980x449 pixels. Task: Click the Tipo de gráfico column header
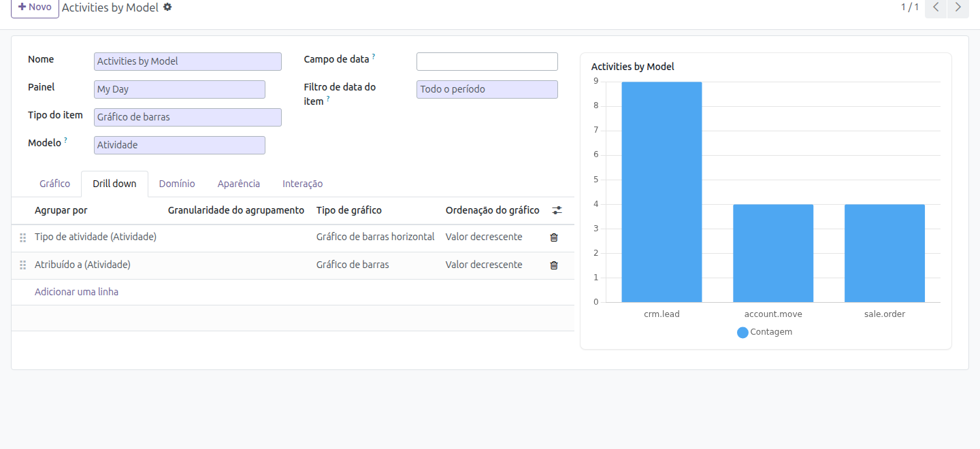point(349,210)
